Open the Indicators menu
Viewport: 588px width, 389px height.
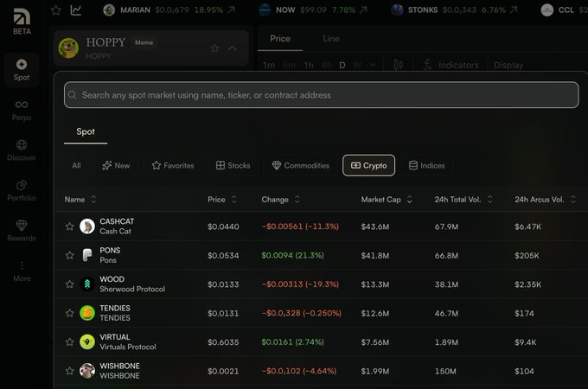tap(451, 65)
